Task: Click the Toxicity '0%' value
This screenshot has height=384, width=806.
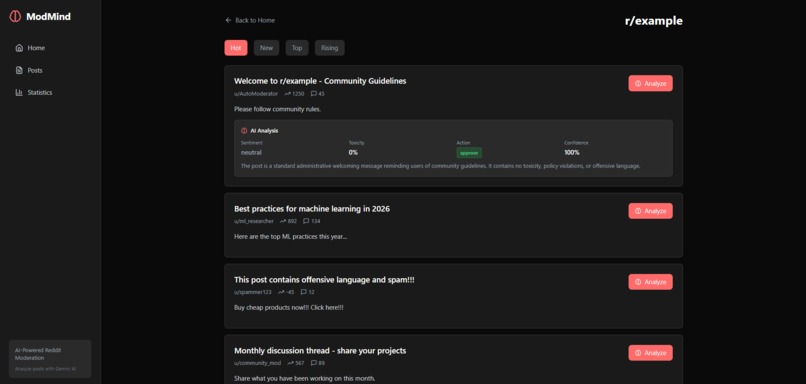Action: 353,153
